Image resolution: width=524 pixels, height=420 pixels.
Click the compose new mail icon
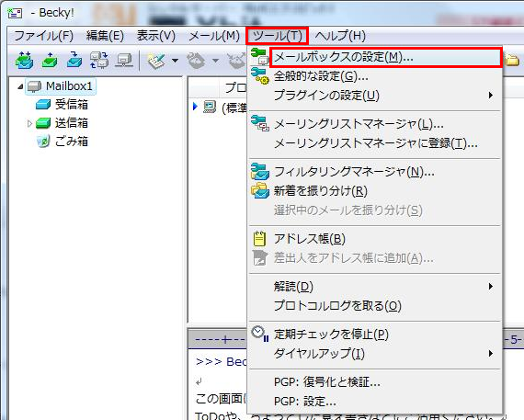point(156,61)
